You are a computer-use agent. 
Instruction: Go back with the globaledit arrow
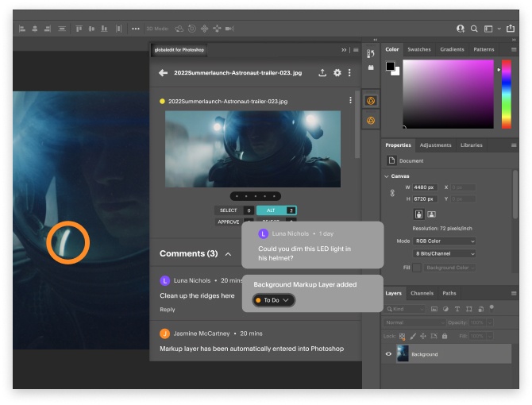(164, 72)
